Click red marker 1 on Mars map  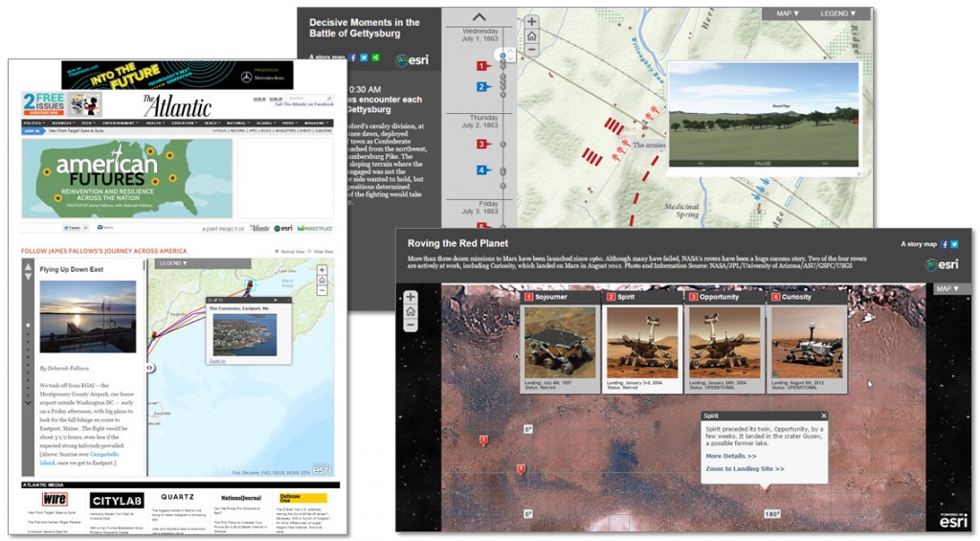[483, 440]
